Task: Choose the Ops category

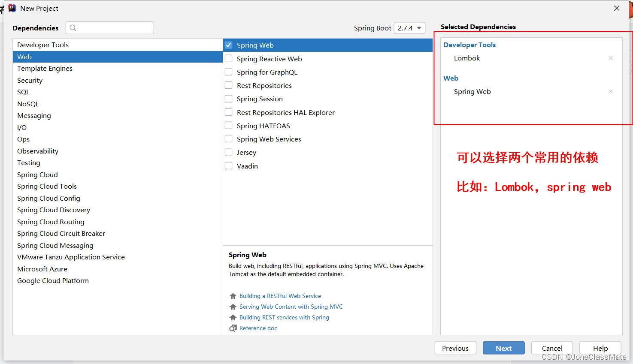Action: coord(118,139)
